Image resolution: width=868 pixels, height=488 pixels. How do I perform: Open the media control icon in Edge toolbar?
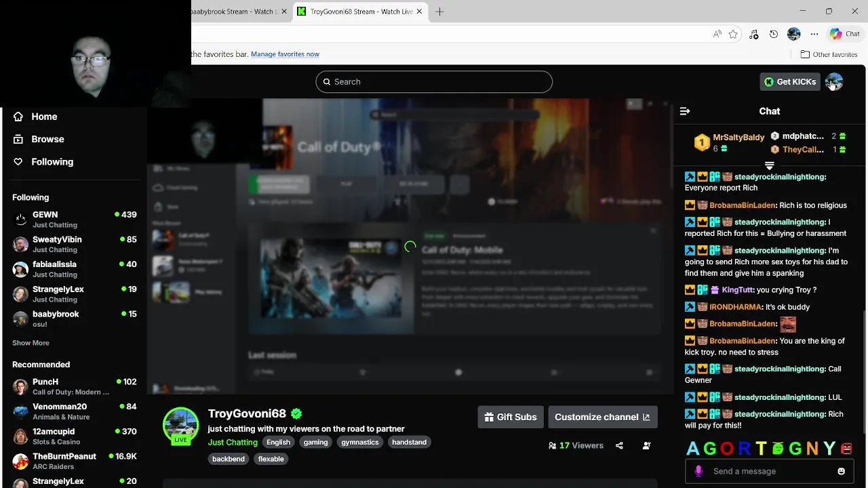click(x=753, y=34)
